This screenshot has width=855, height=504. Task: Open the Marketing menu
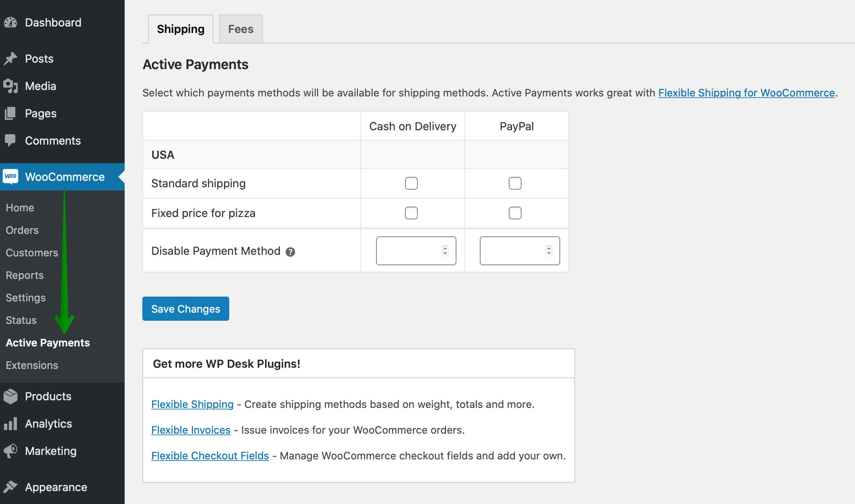pyautogui.click(x=51, y=451)
